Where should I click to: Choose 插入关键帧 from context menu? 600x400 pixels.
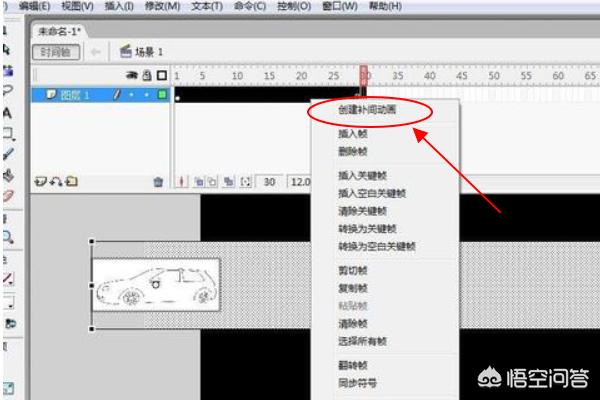(362, 175)
